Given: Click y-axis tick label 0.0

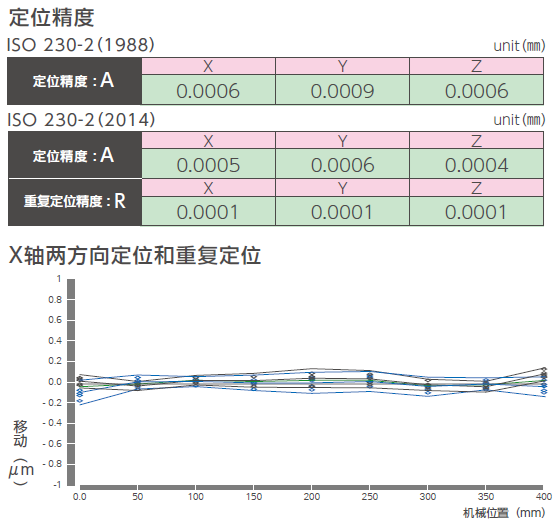Looking at the screenshot, I should pos(55,382).
